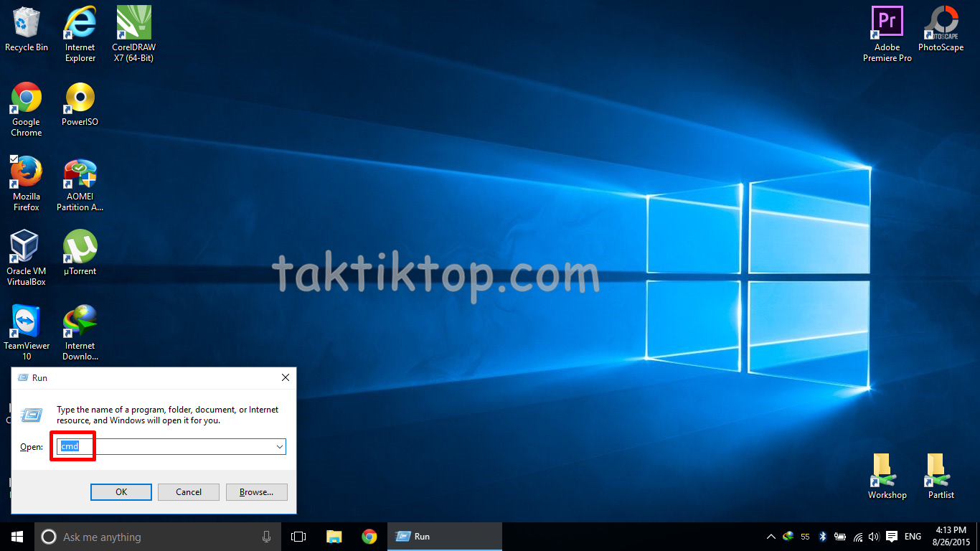Switch the ENG input language indicator
Image resolution: width=980 pixels, height=551 pixels.
913,537
